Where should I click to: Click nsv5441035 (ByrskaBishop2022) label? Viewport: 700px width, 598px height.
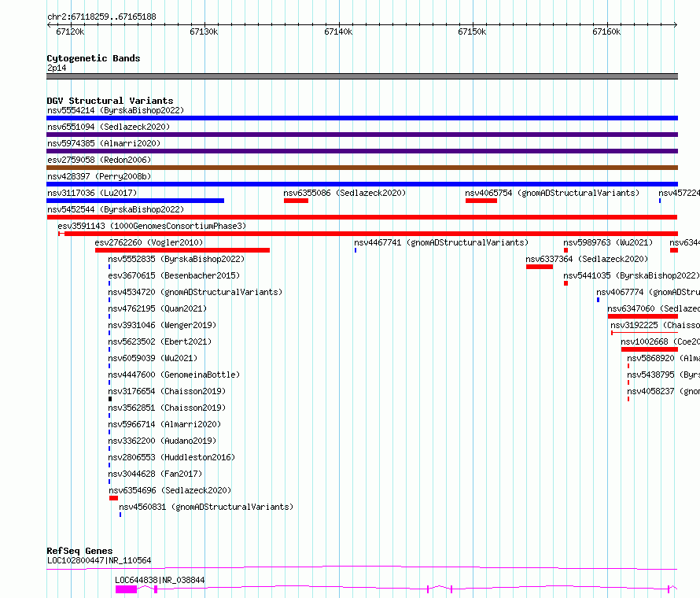(632, 275)
